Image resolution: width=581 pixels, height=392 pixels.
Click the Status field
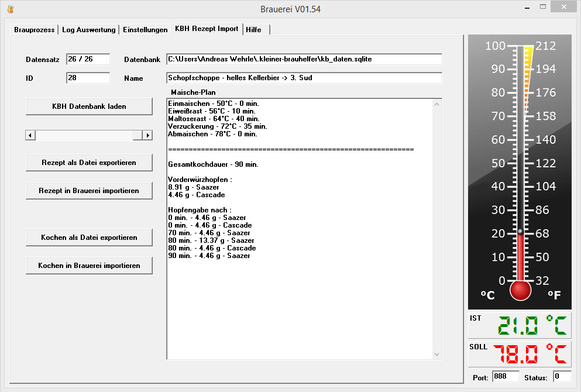(562, 377)
